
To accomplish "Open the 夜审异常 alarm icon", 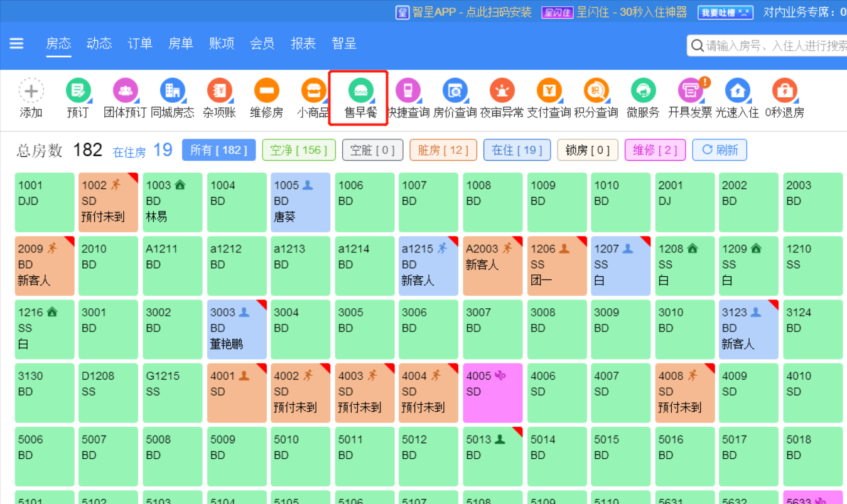I will pos(502,91).
